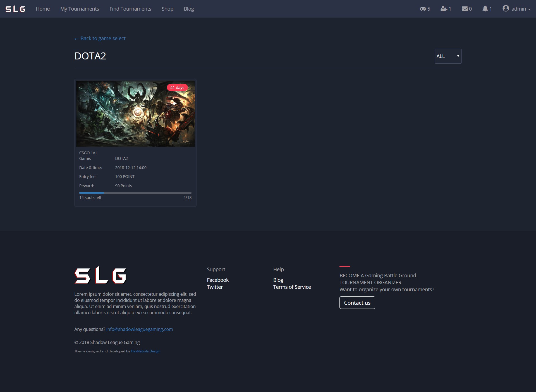536x392 pixels.
Task: Visit the Facebook support link
Action: 218,280
